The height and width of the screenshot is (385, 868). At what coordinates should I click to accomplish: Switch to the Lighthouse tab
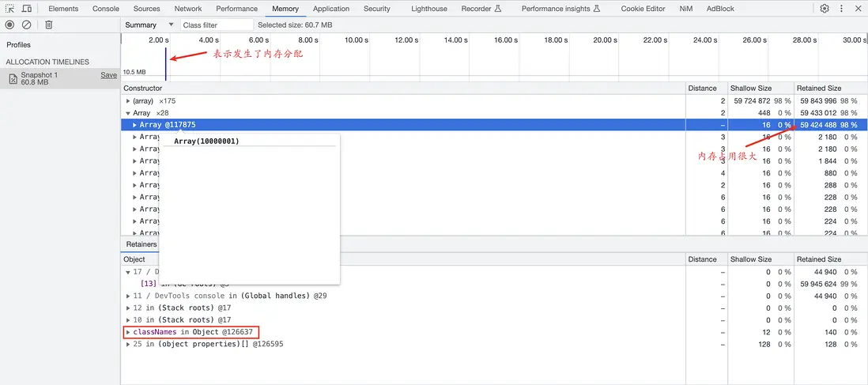pos(428,9)
